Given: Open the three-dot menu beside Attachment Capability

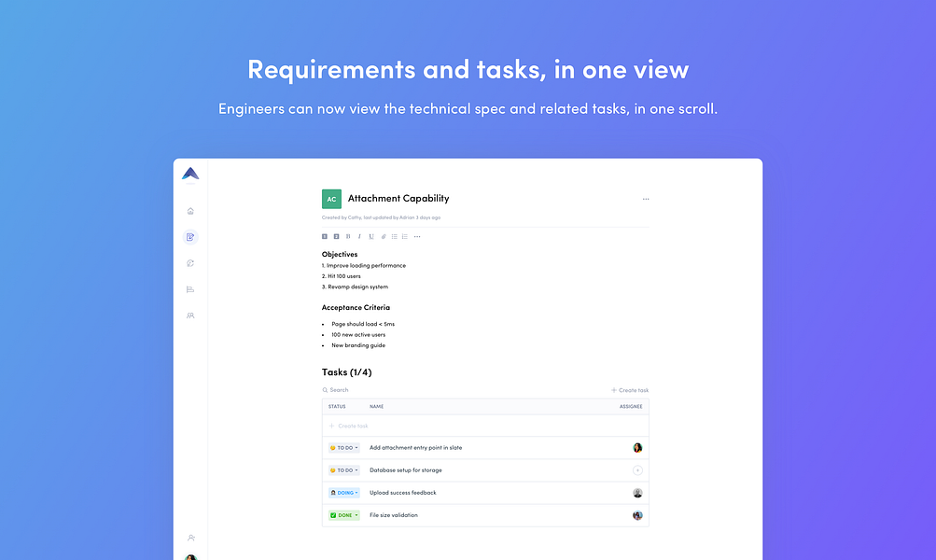Looking at the screenshot, I should 645,199.
